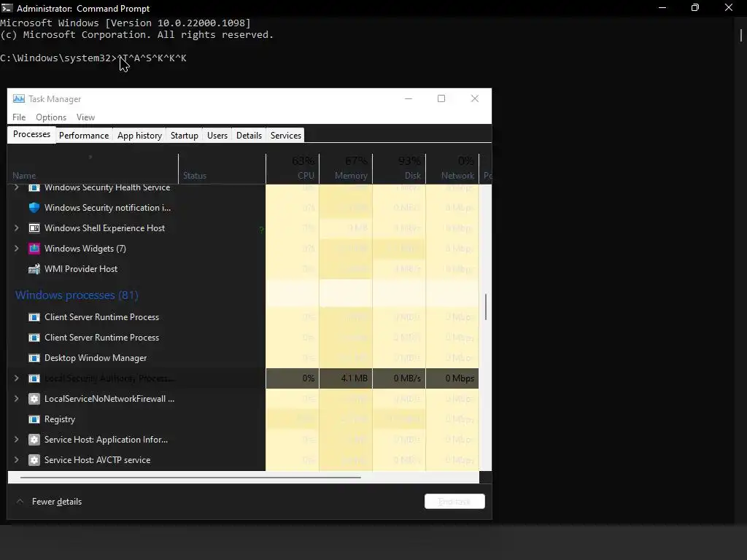Select the Windows processes (81) group header
The image size is (747, 560).
pyautogui.click(x=77, y=295)
